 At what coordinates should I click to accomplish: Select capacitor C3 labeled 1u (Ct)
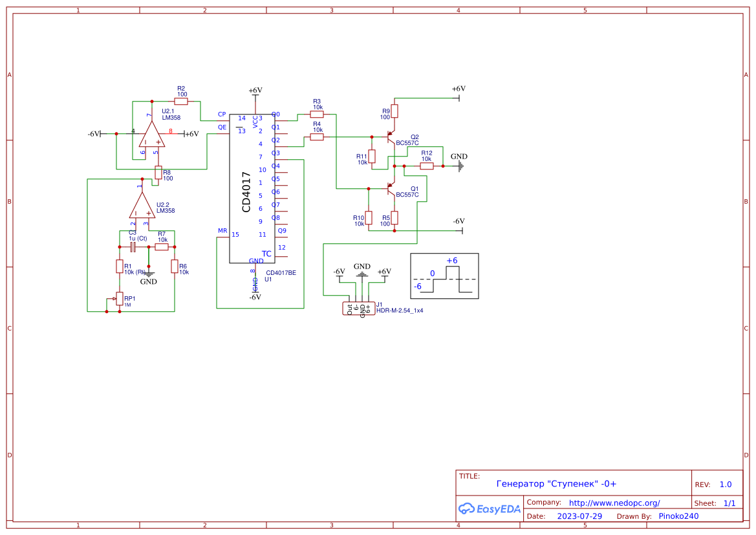point(132,246)
